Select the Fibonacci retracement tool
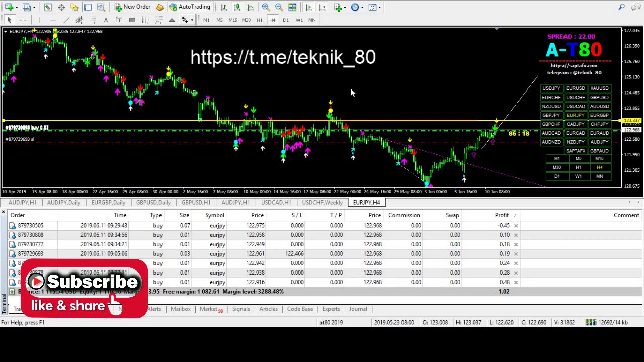 pos(93,20)
